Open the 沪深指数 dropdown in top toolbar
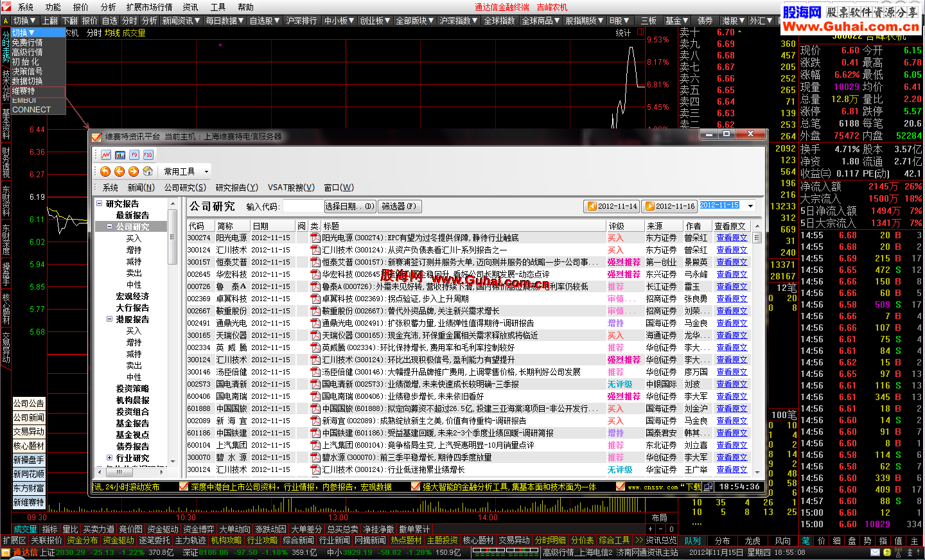925x560 pixels. (x=459, y=21)
